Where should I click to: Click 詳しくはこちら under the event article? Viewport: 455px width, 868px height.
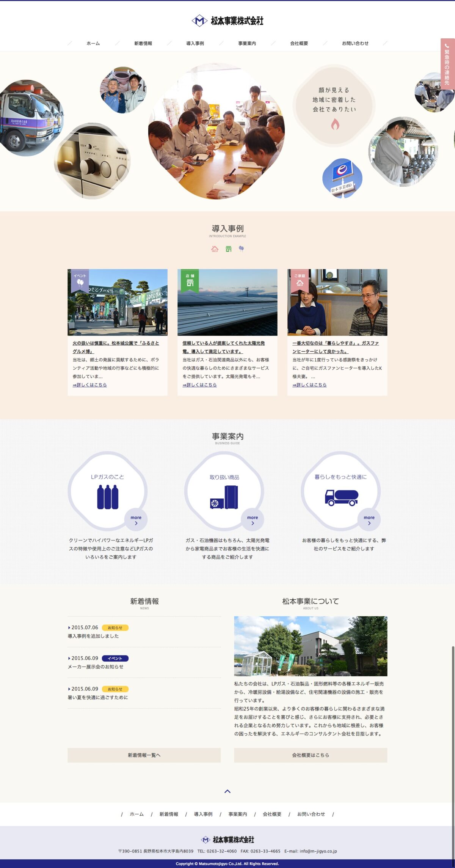[89, 385]
